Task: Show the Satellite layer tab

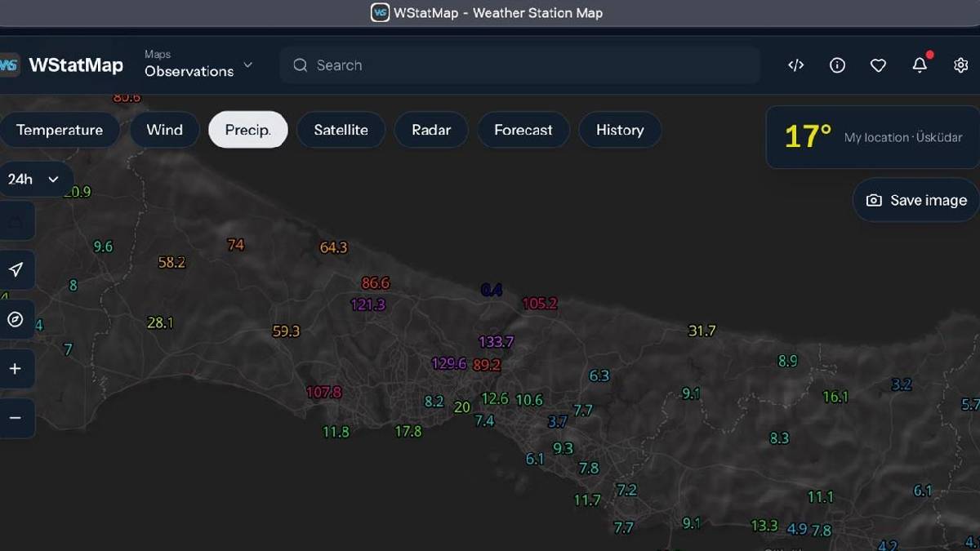Action: 341,130
